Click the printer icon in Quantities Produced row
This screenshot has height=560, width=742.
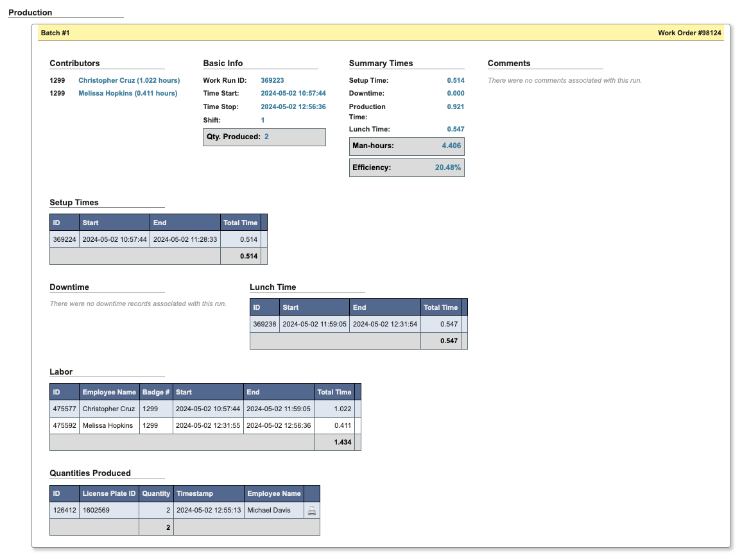(x=312, y=511)
